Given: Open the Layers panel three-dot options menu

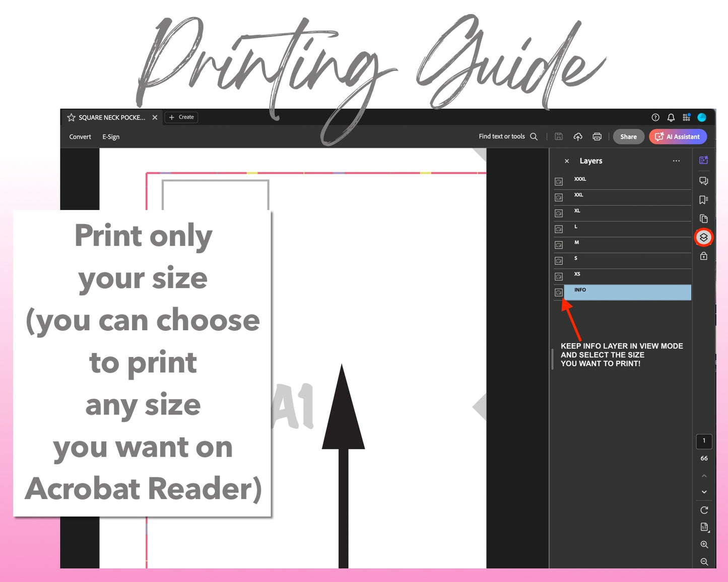Looking at the screenshot, I should (676, 161).
